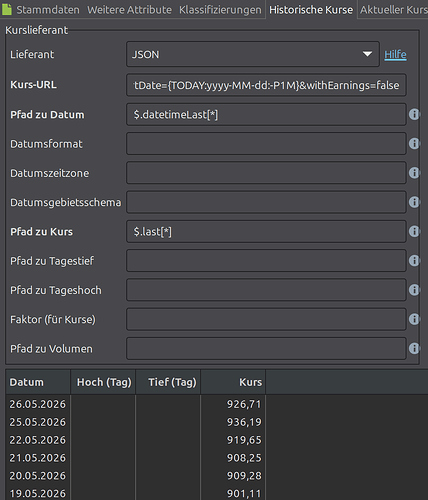Click the price value 926,71
428x500 pixels.
(244, 404)
